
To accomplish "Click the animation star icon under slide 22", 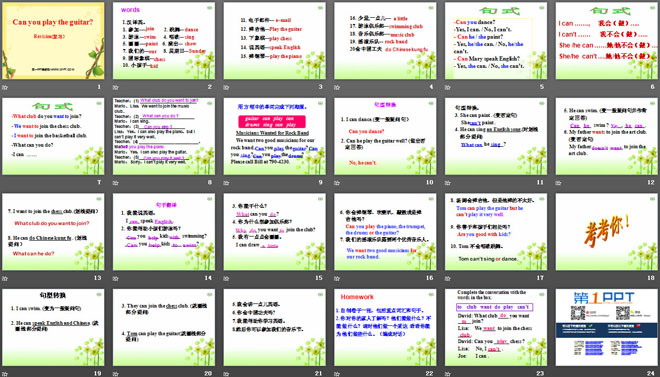I will click(337, 374).
